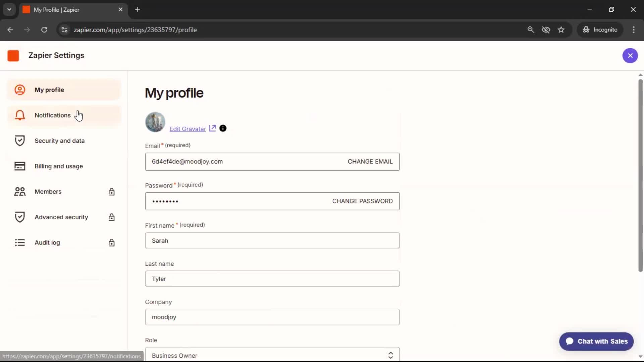Viewport: 644px width, 362px height.
Task: Click the profile avatar image
Action: tap(155, 122)
